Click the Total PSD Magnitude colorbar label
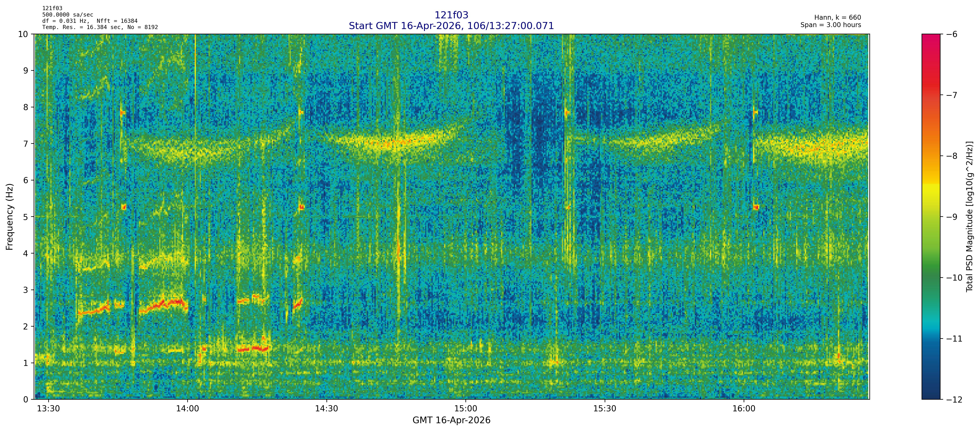 [969, 217]
